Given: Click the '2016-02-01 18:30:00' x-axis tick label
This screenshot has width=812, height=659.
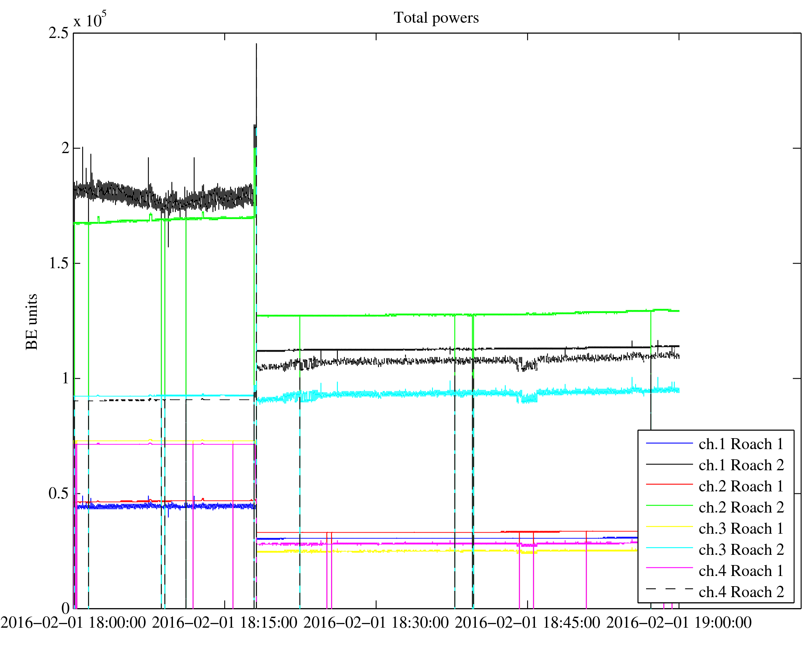Looking at the screenshot, I should (376, 623).
